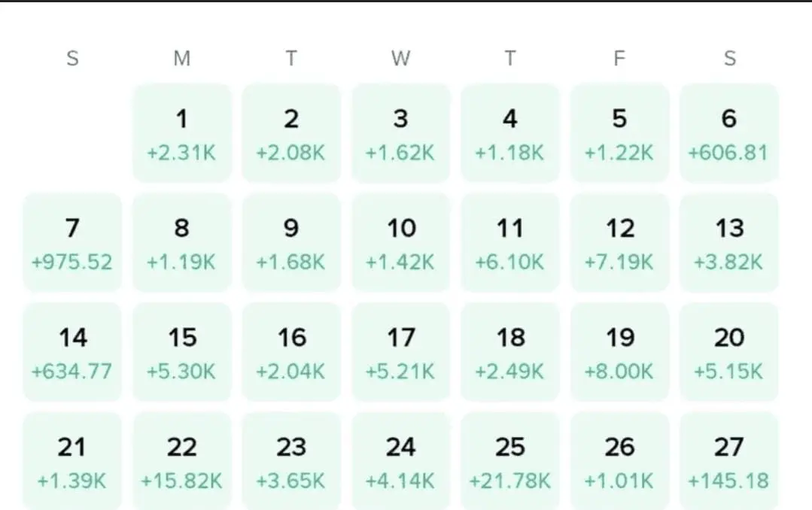Image resolution: width=812 pixels, height=510 pixels.
Task: Select day 9 showing +1.68K
Action: pos(291,243)
